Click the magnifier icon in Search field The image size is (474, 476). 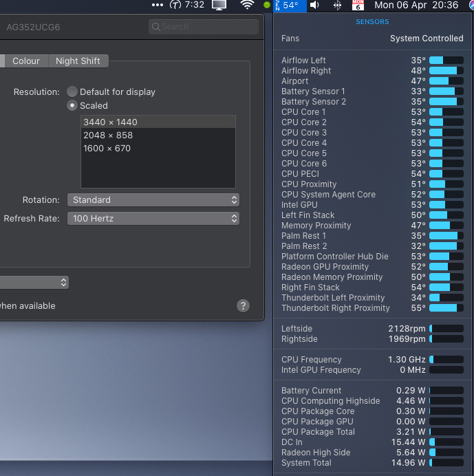coord(155,27)
